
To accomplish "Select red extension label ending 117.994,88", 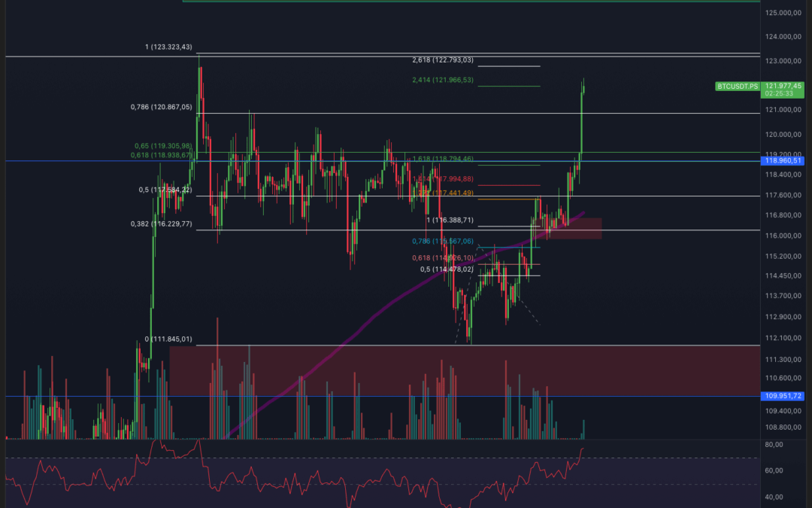I will point(443,179).
